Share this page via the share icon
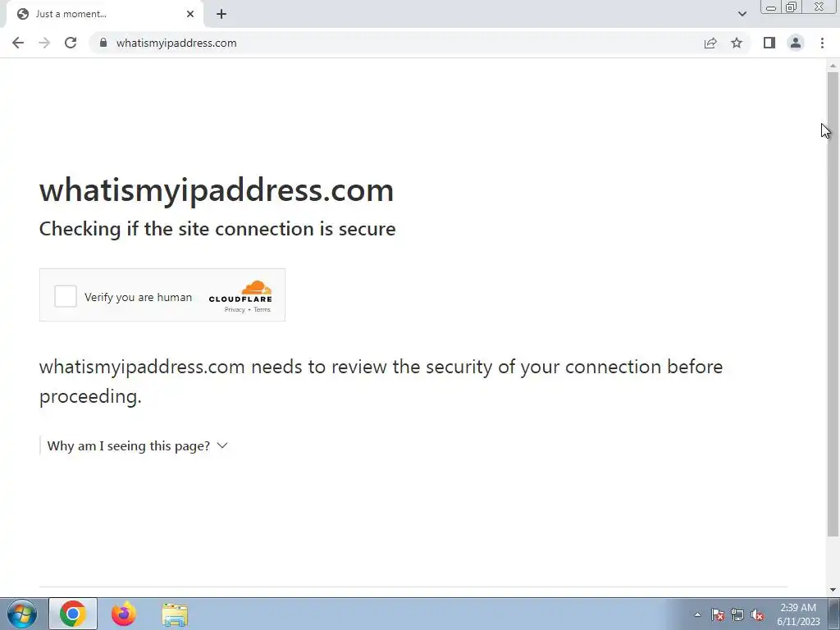 coord(710,43)
